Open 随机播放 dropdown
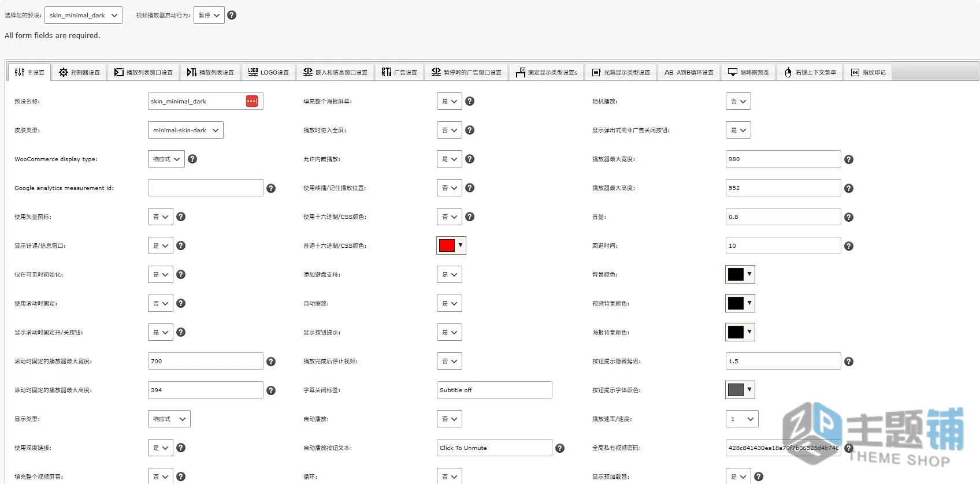The height and width of the screenshot is (484, 980). pyautogui.click(x=738, y=101)
